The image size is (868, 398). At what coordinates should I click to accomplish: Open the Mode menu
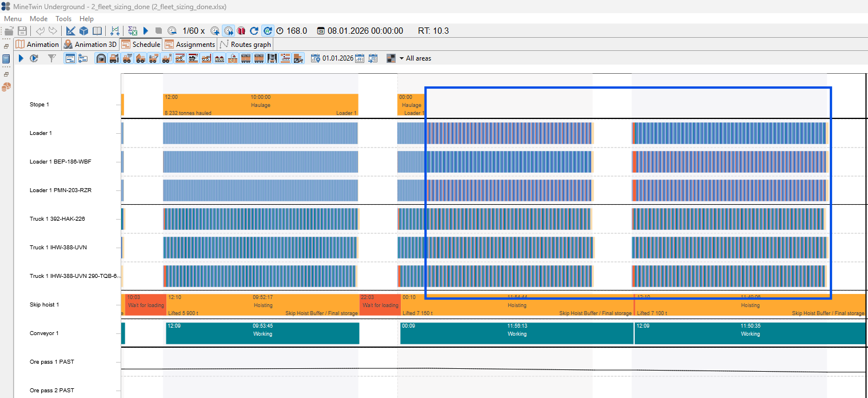pos(39,19)
